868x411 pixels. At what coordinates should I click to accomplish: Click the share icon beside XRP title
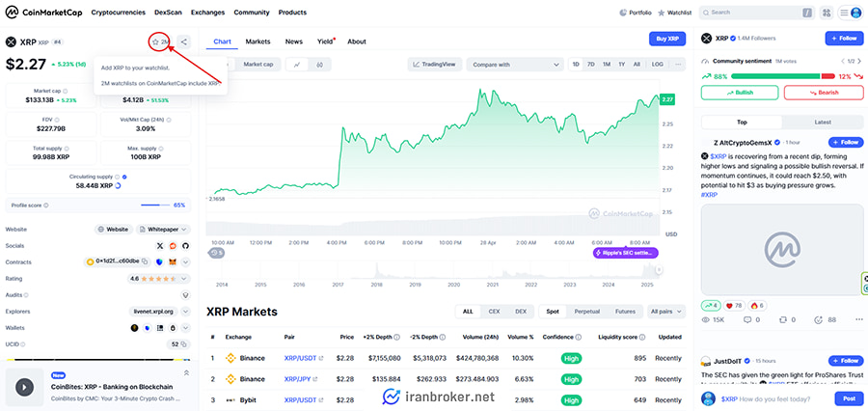click(184, 41)
